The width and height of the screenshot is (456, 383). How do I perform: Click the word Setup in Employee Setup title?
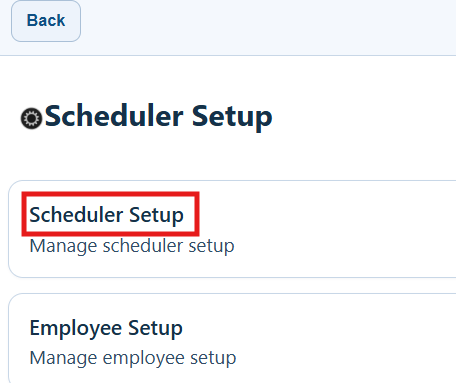coord(155,329)
